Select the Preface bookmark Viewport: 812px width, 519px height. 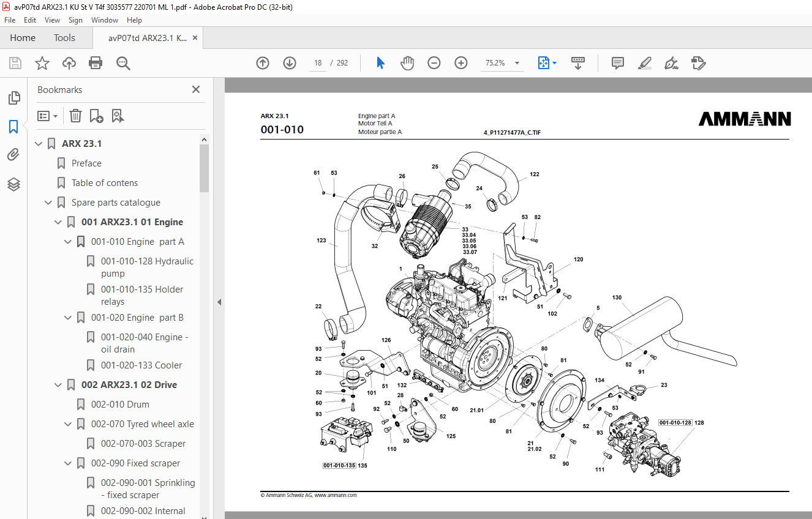[86, 163]
